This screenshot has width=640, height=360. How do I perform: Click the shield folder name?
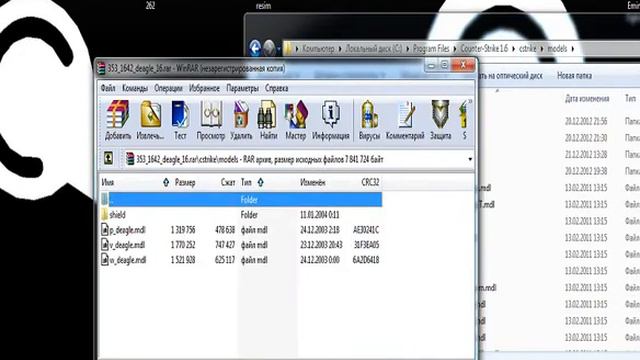118,214
